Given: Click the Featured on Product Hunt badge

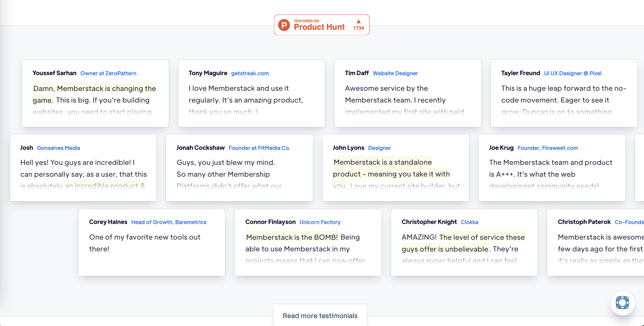Looking at the screenshot, I should point(322,25).
